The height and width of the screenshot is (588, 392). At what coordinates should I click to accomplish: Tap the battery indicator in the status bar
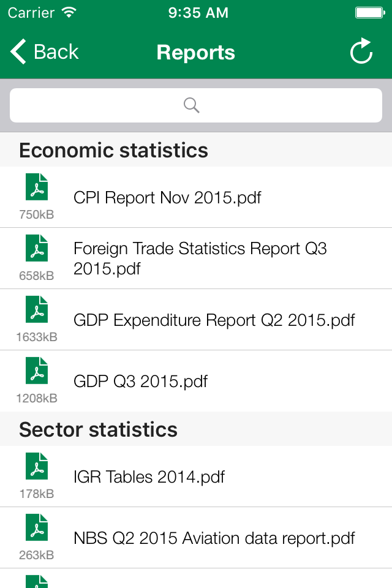coord(369,12)
